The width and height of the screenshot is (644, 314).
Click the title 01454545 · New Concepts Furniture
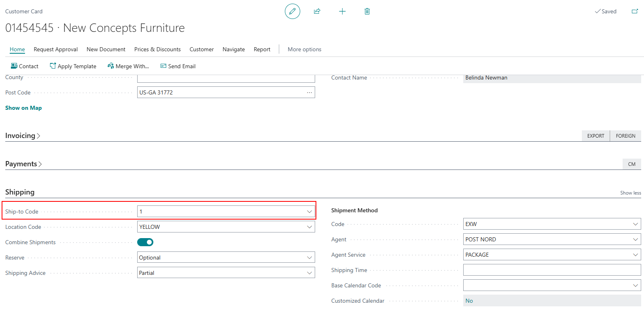pyautogui.click(x=95, y=28)
